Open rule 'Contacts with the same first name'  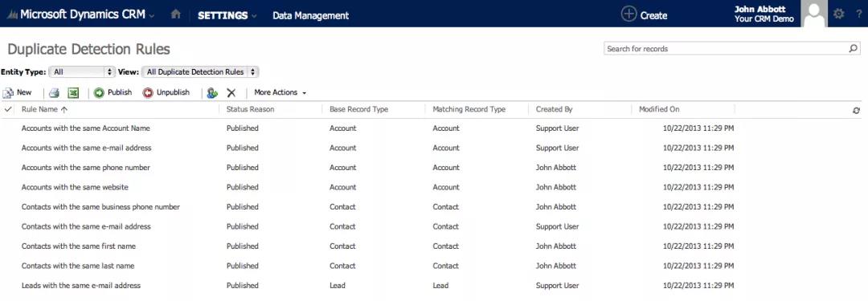point(79,246)
